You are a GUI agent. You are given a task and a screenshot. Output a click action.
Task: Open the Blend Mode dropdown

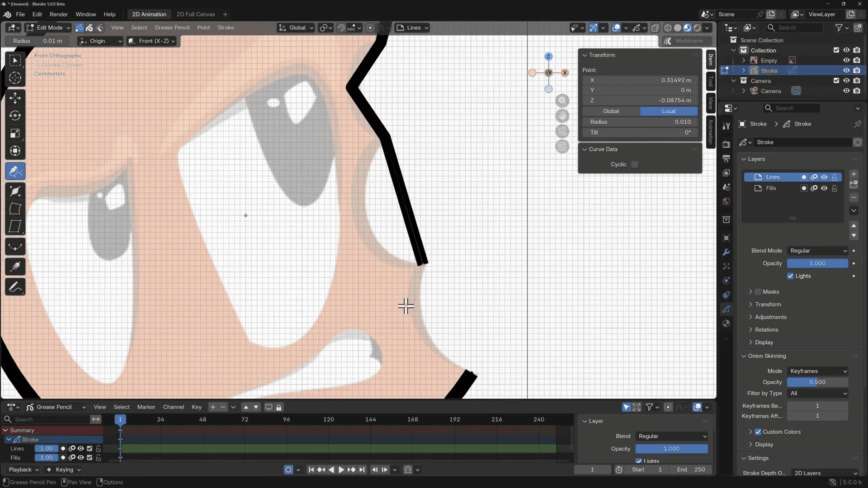[x=817, y=250]
